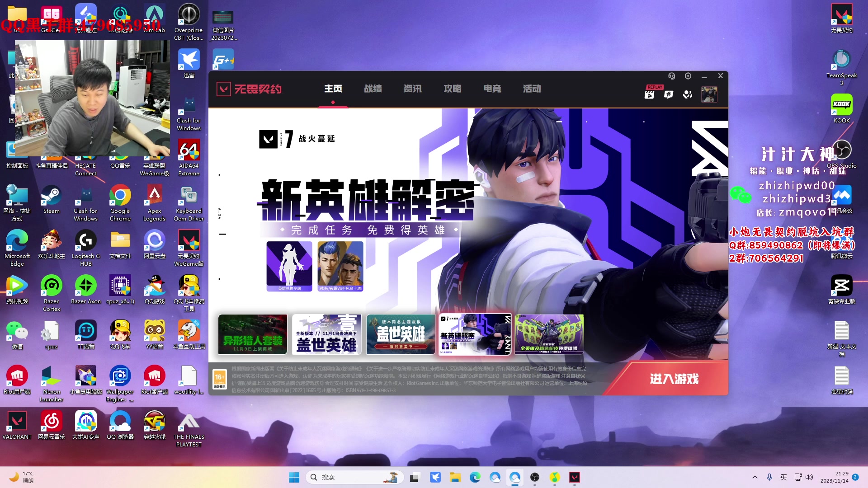Click the 进入游戏 button

point(670,379)
